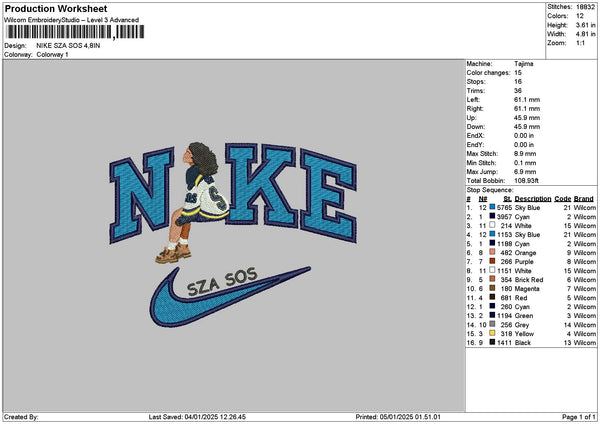Image resolution: width=600 pixels, height=424 pixels.
Task: Click "Wilcom EmbroideryStudio – Level 3 Advanced" text
Action: click(72, 20)
